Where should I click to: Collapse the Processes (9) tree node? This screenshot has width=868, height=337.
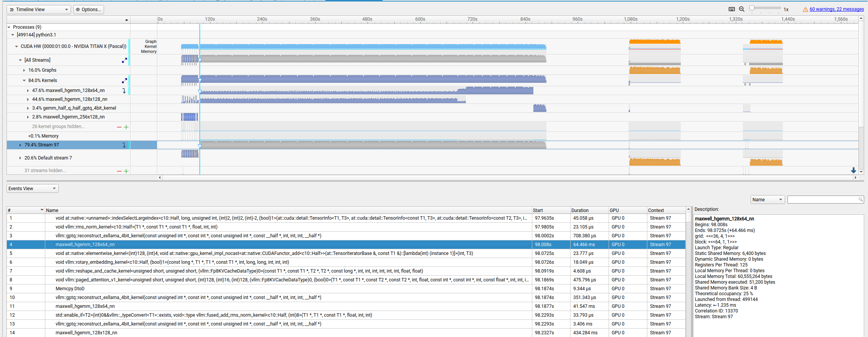pos(9,27)
